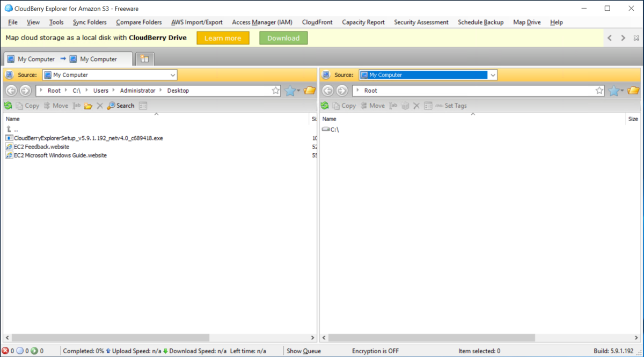This screenshot has height=357, width=644.
Task: Expand the arrow before Users in the path
Action: tap(87, 91)
